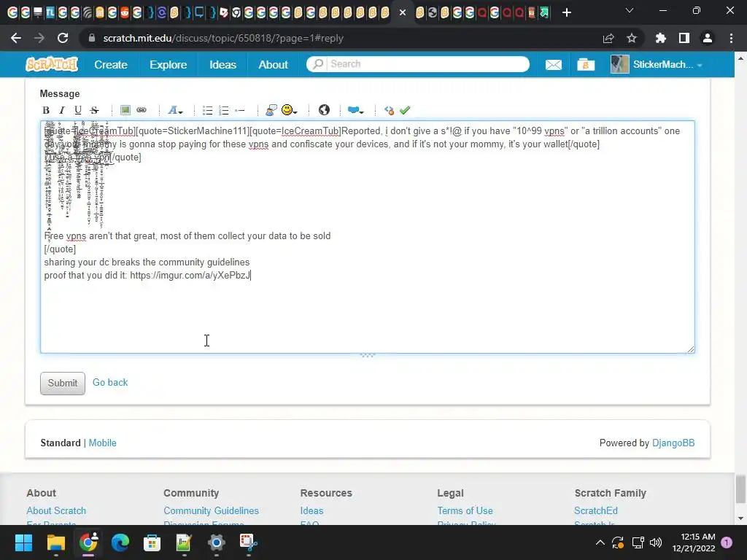Image resolution: width=747 pixels, height=560 pixels.
Task: Submit the forum reply
Action: 63,384
